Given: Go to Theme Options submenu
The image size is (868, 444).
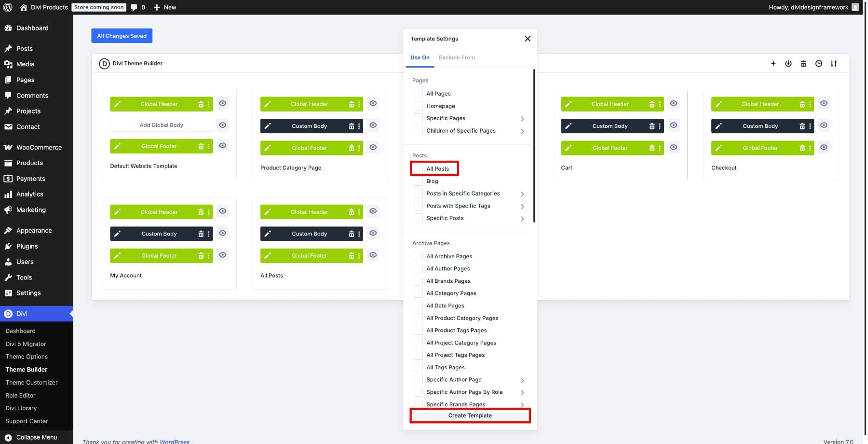Looking at the screenshot, I should [27, 357].
